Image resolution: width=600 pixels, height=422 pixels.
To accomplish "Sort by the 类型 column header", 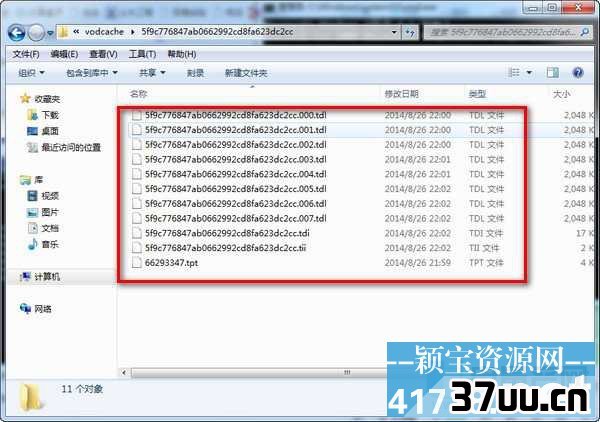I will point(477,94).
